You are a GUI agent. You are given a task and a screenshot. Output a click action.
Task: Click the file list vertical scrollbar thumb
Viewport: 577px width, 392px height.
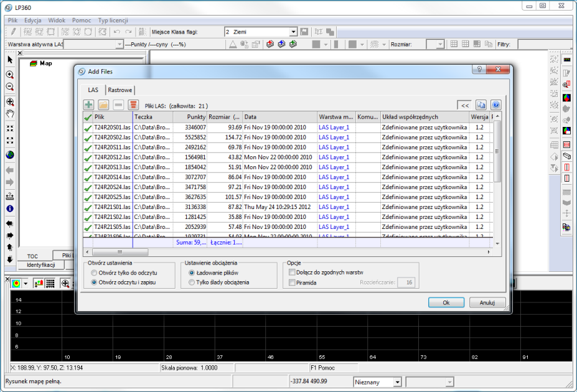[x=497, y=151]
